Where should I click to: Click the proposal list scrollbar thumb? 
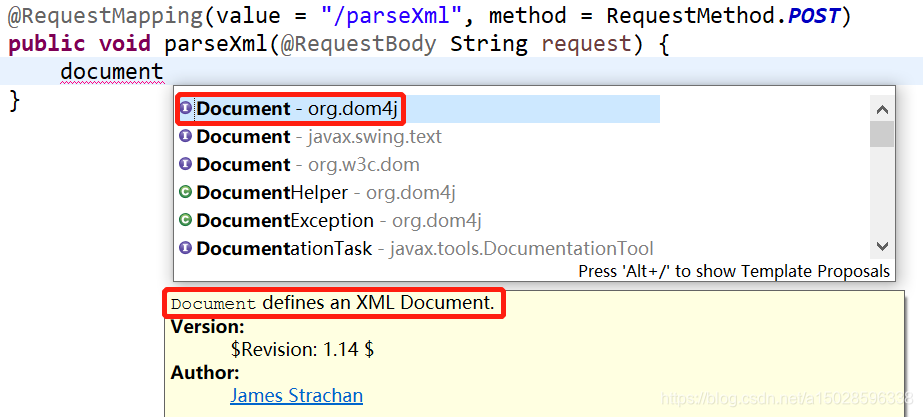[x=882, y=134]
